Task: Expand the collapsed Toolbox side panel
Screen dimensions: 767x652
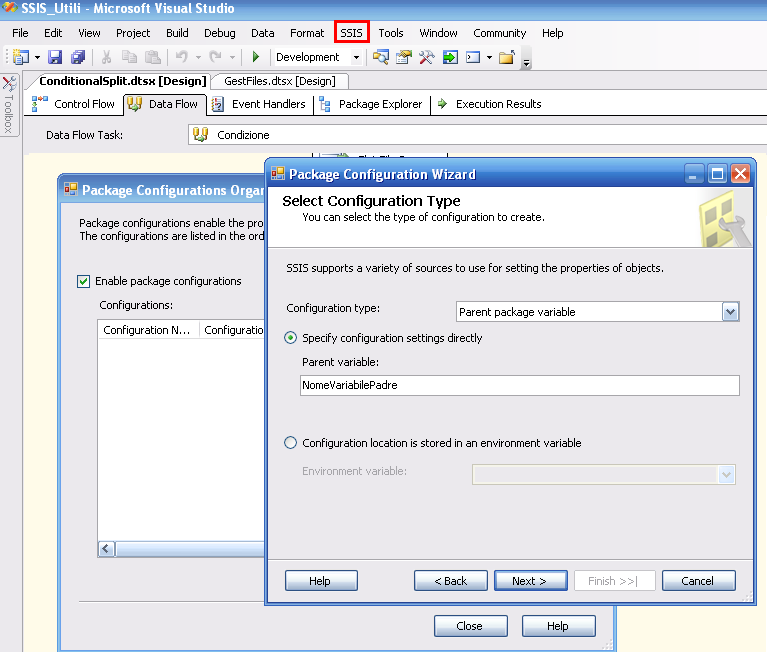Action: point(9,106)
